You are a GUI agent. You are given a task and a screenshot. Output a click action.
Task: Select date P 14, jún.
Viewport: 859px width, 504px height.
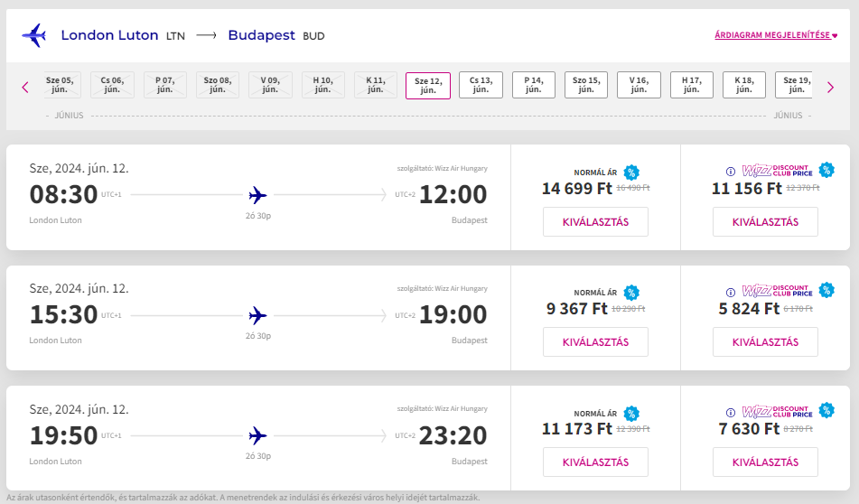click(x=534, y=85)
